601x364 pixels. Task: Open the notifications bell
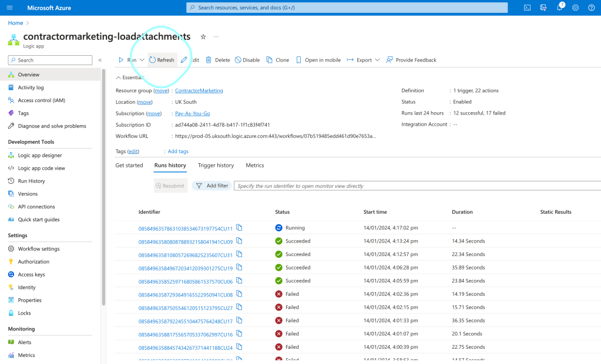[560, 7]
